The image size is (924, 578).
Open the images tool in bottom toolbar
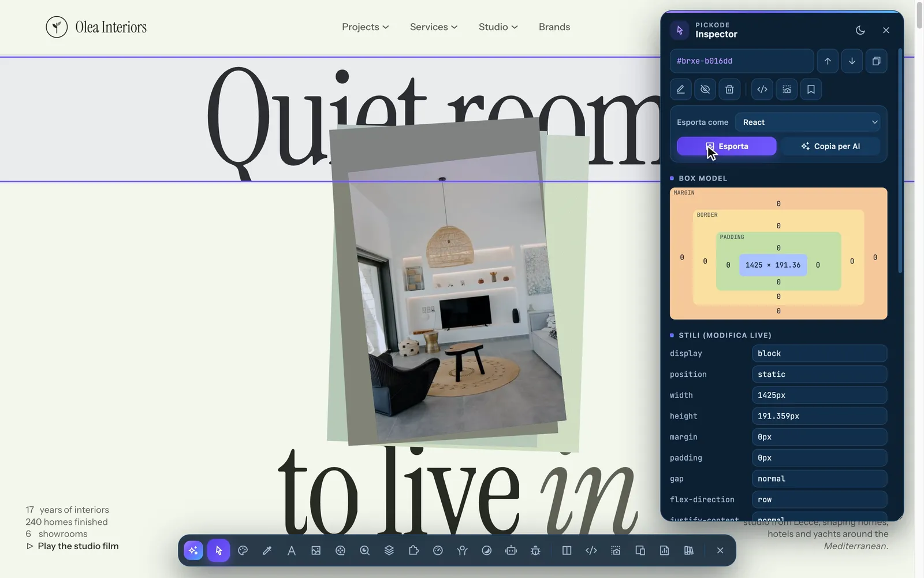pos(316,551)
